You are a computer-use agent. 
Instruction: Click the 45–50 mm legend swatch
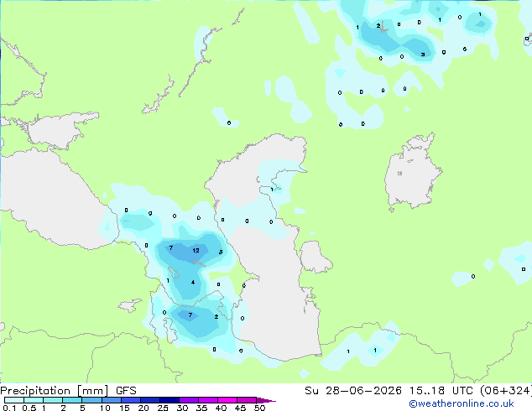247,400
